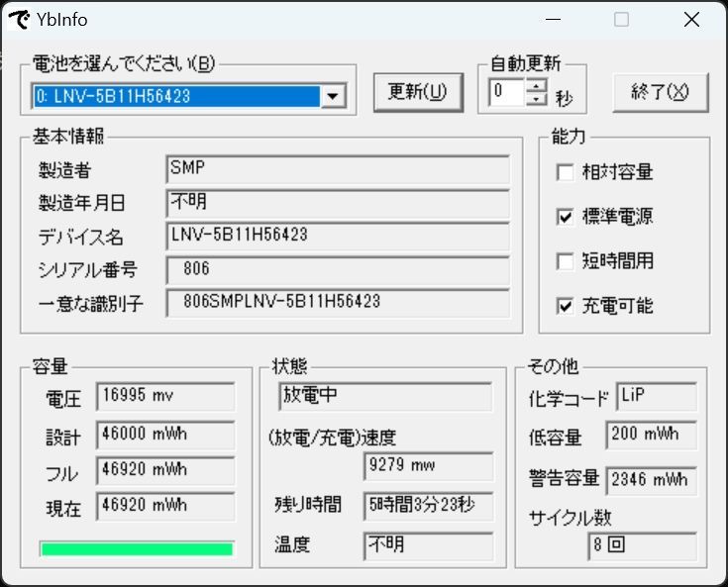The height and width of the screenshot is (587, 728).
Task: Click the green battery capacity progress bar
Action: 137,549
